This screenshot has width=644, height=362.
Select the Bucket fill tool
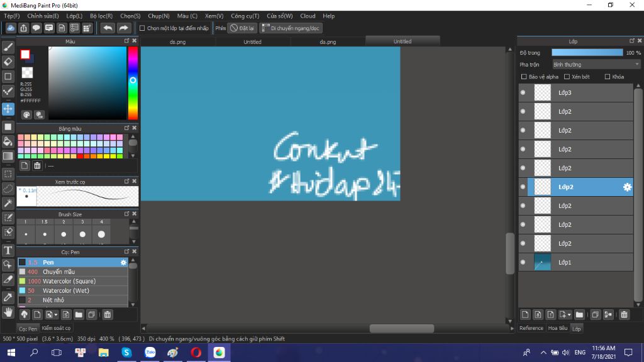[x=8, y=141]
